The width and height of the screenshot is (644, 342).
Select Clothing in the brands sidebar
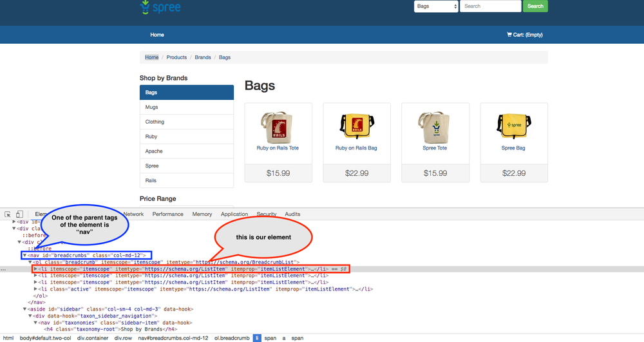[187, 122]
